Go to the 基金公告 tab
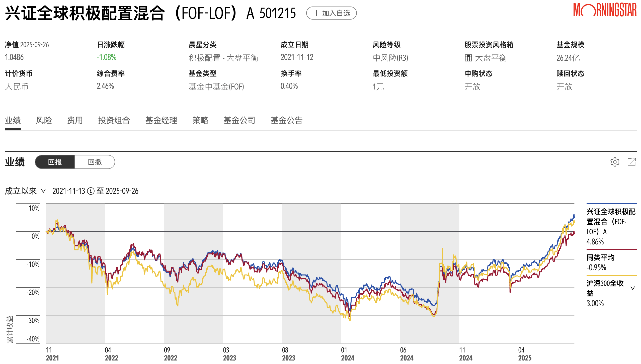The width and height of the screenshot is (641, 364). pos(286,120)
